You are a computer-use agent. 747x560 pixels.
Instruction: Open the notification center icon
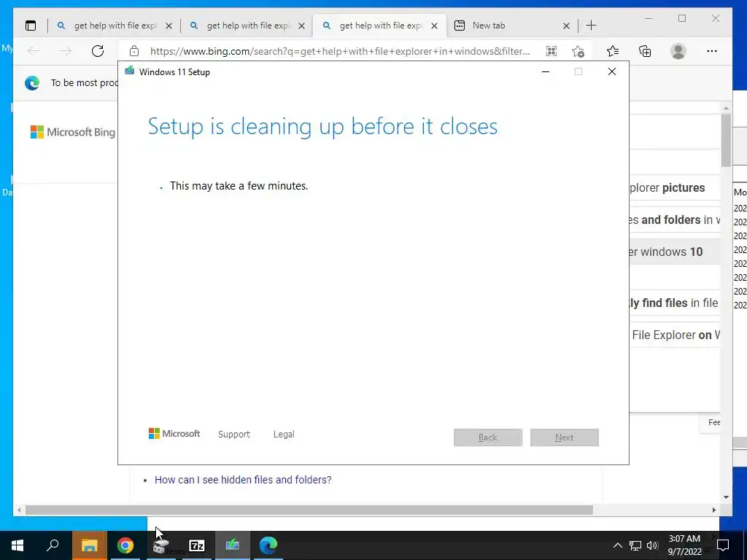[x=723, y=545]
